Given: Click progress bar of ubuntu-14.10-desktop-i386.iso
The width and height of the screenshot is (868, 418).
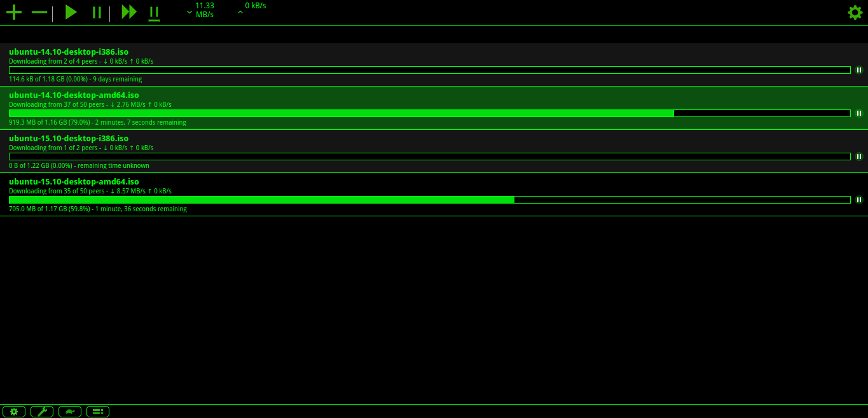Looking at the screenshot, I should (430, 70).
